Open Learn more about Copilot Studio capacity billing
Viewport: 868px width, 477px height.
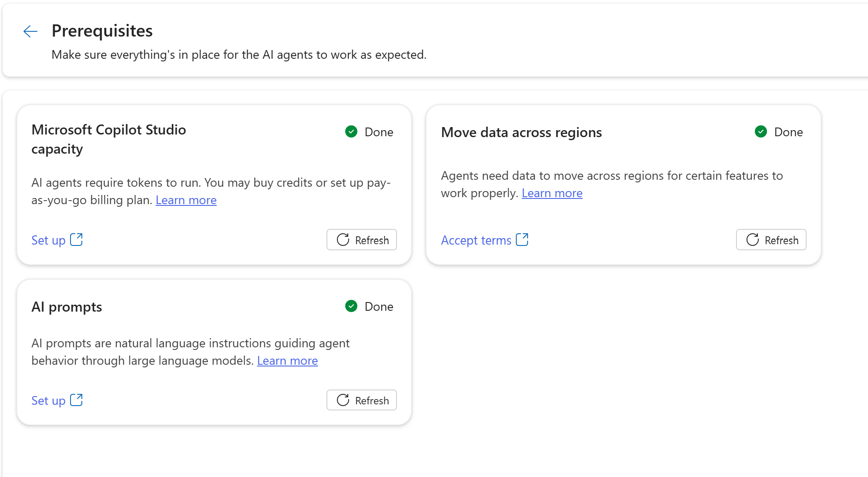[186, 200]
